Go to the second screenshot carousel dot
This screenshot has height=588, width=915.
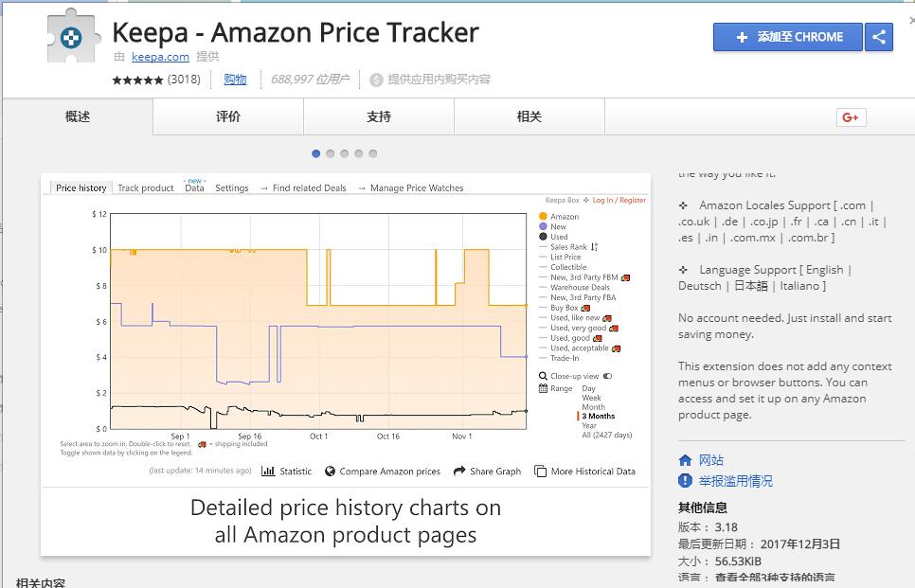(331, 153)
